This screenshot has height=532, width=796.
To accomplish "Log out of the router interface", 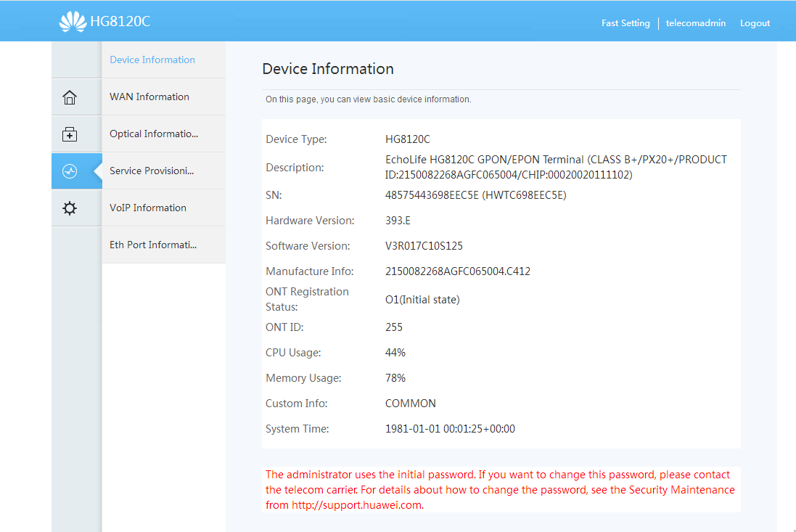I will [x=755, y=22].
